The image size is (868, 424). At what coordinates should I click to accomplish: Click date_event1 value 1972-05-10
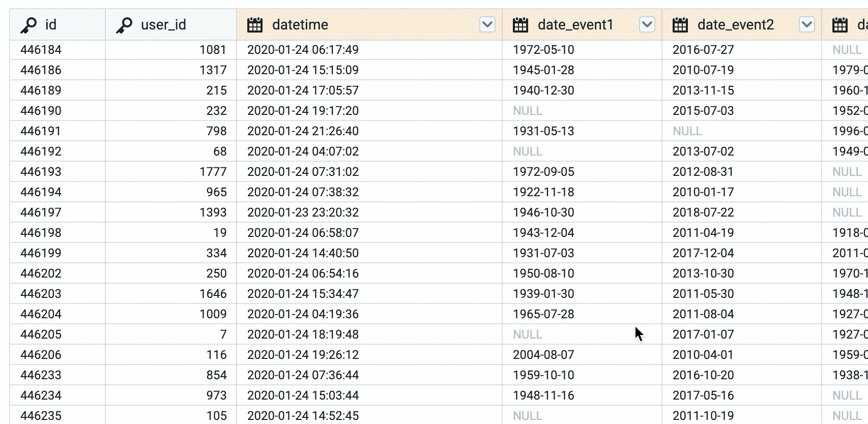(x=543, y=50)
